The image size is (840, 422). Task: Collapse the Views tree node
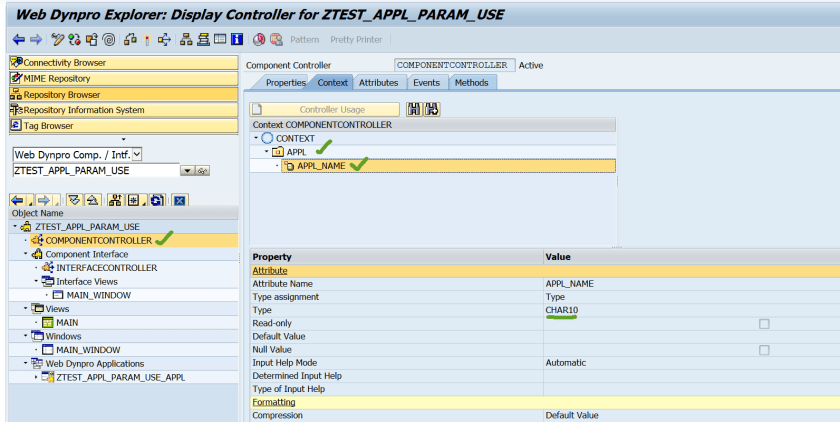tap(26, 308)
